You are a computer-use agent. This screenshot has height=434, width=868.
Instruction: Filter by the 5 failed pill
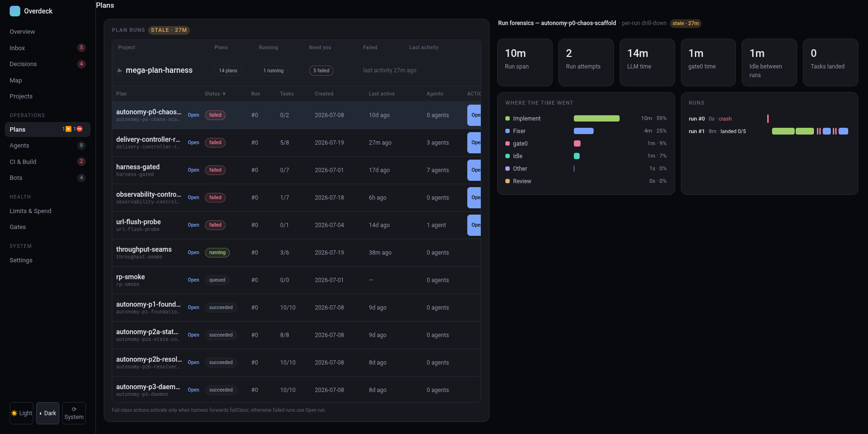pos(321,70)
